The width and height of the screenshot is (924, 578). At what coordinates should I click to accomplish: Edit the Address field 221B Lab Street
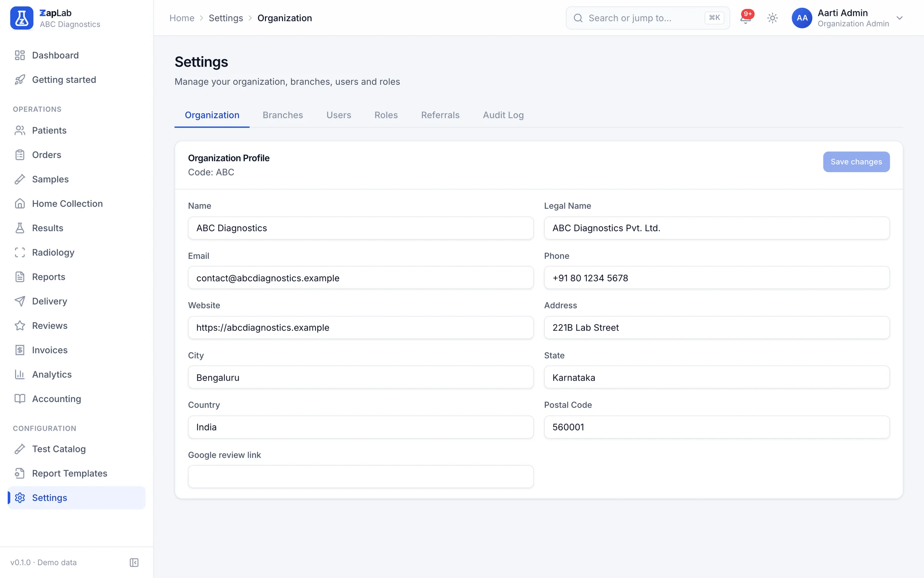pos(716,328)
